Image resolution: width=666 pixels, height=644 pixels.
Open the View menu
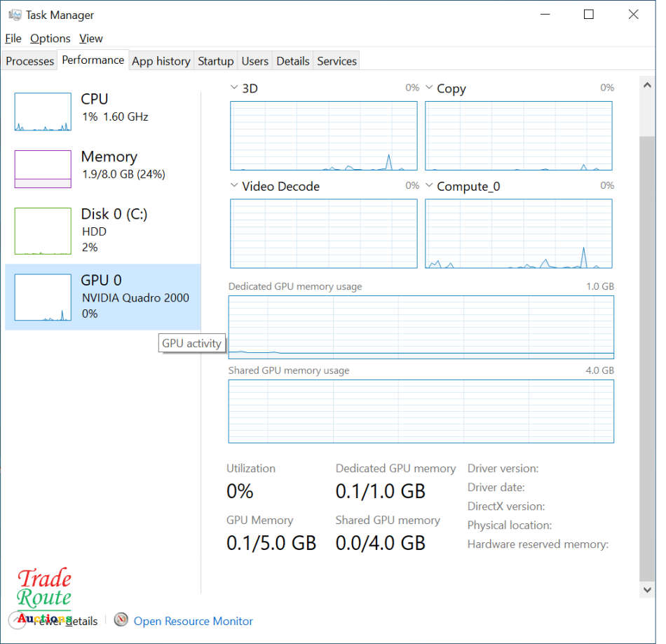pyautogui.click(x=91, y=39)
